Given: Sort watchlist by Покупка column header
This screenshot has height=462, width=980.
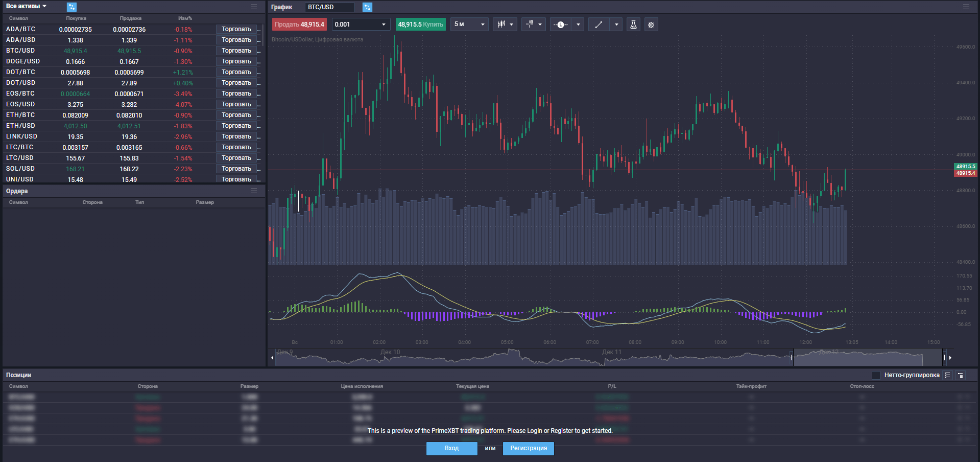Looking at the screenshot, I should 76,18.
